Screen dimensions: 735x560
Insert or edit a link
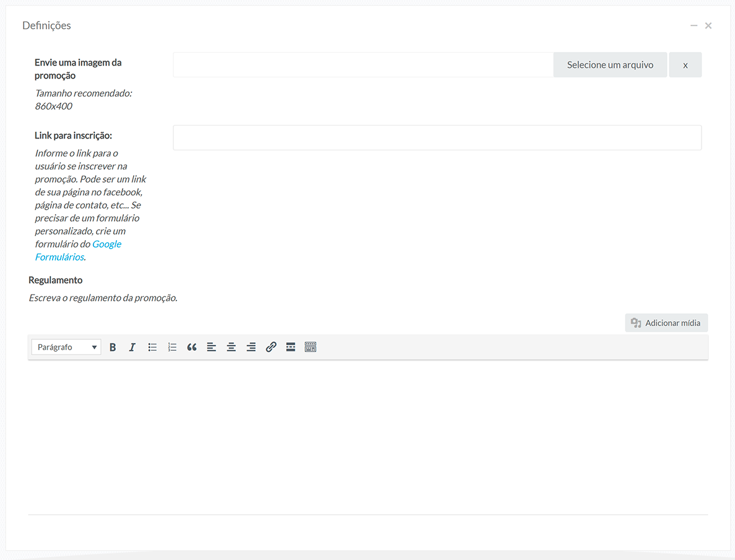point(271,347)
